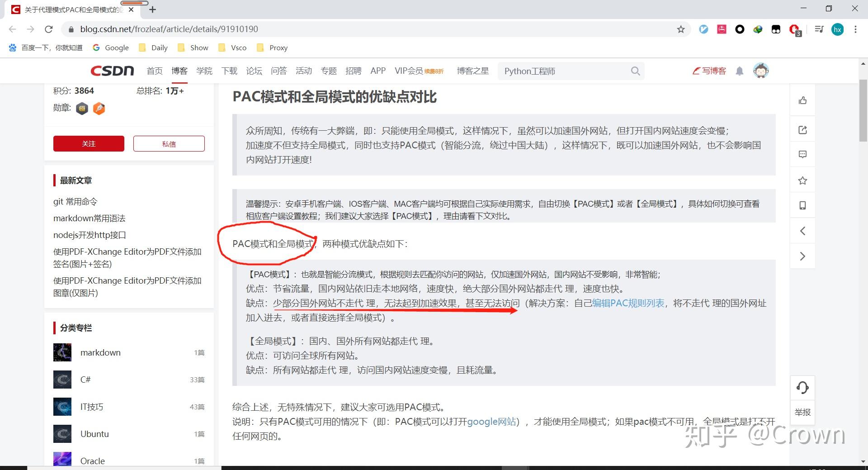Viewport: 868px width, 470px height.
Task: Open the 活动 nav item
Action: 304,71
